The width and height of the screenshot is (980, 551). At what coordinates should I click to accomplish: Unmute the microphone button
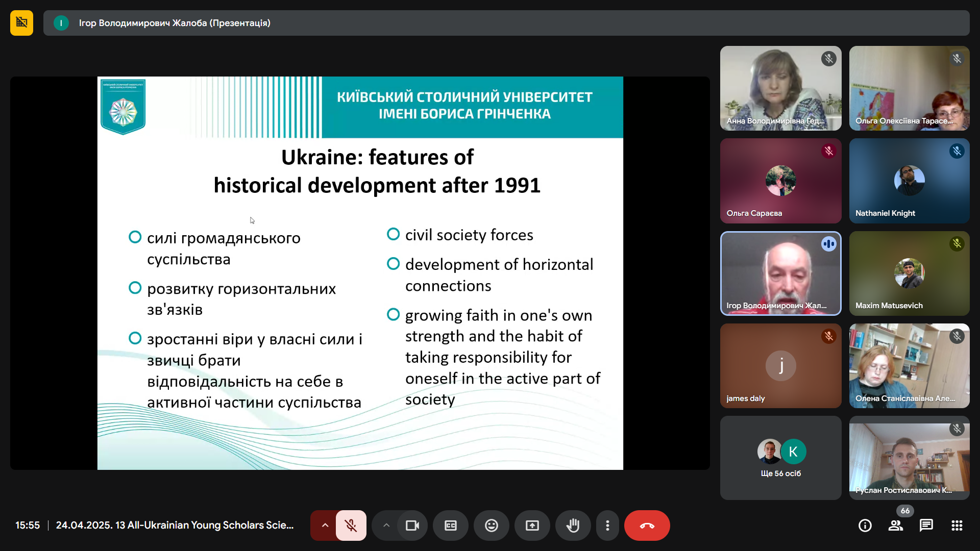(351, 525)
